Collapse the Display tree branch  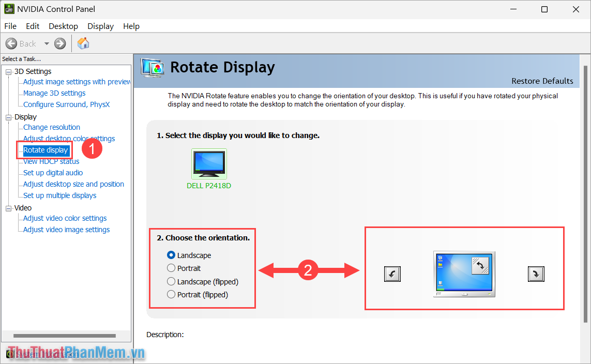7,116
